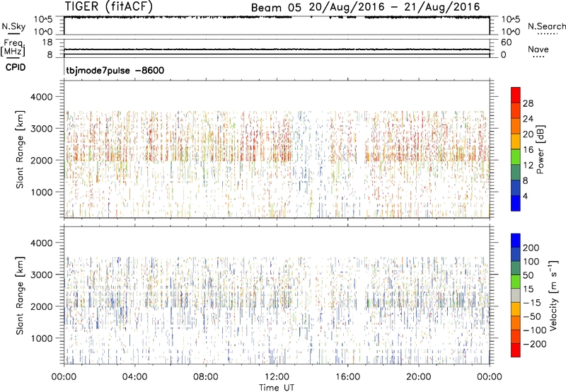This screenshot has width=566, height=392.
Task: Click the Time UT axis label
Action: pyautogui.click(x=277, y=388)
